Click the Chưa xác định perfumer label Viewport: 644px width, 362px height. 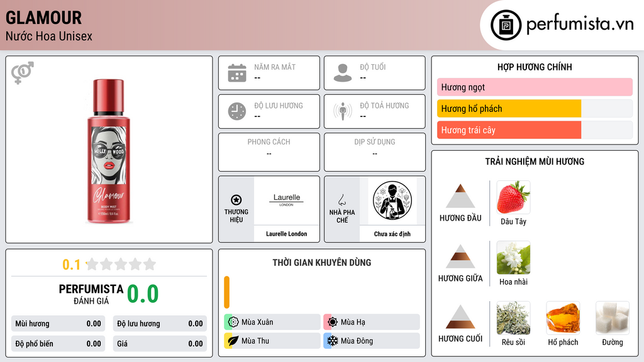point(392,234)
